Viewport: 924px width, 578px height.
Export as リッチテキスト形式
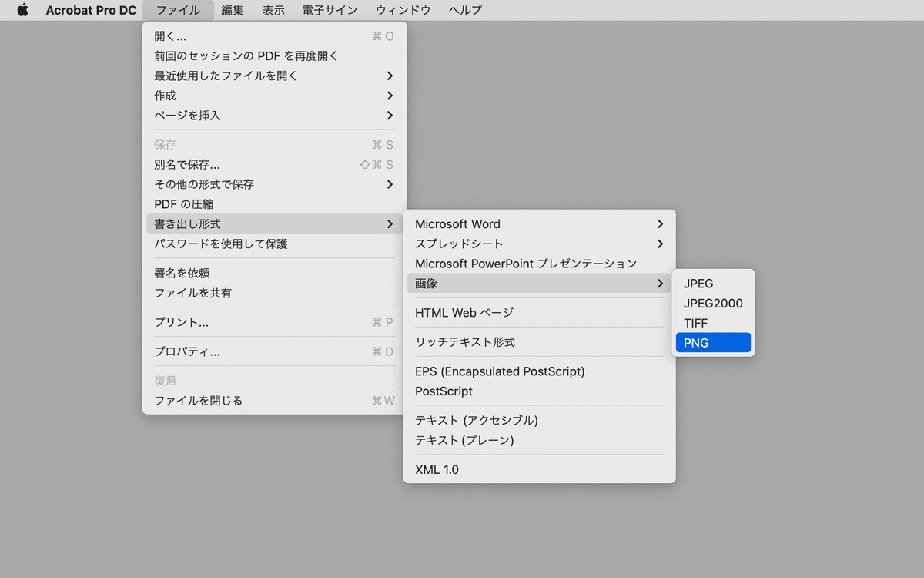(x=539, y=342)
